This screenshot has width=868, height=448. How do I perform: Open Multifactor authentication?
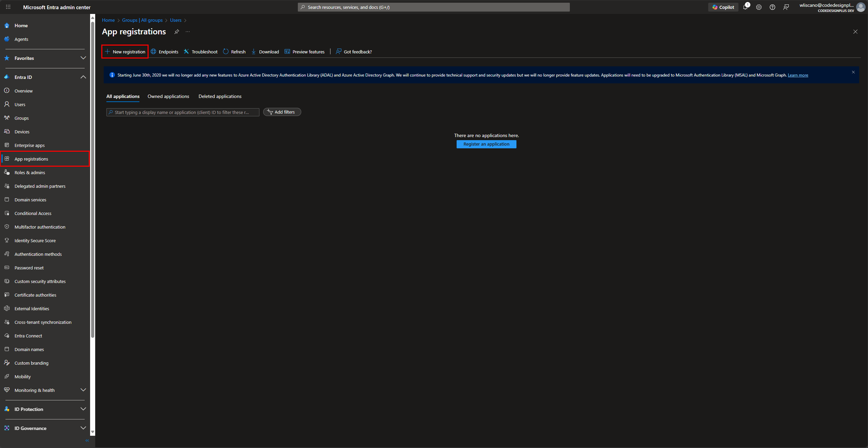pos(45,227)
